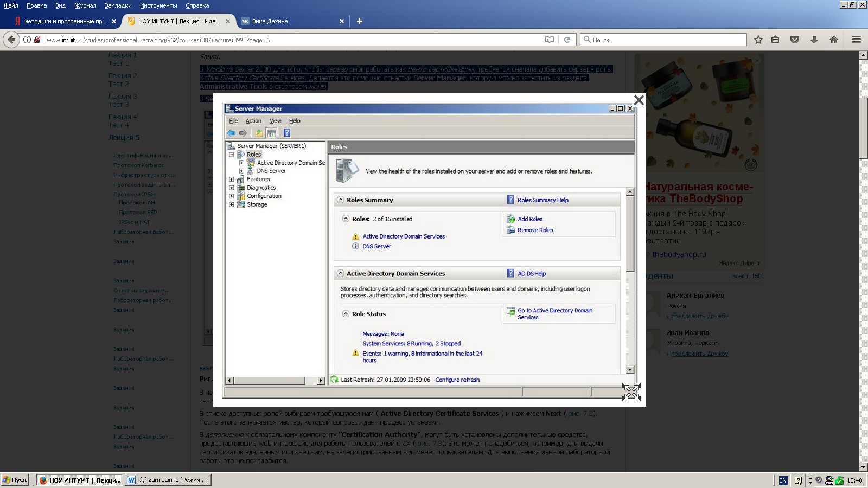Click Go to Active Directory Domain Services
Image resolution: width=868 pixels, height=488 pixels.
[555, 314]
